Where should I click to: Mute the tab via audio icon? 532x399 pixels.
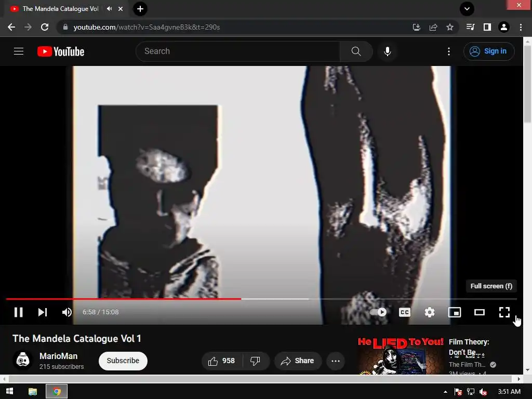click(x=109, y=9)
